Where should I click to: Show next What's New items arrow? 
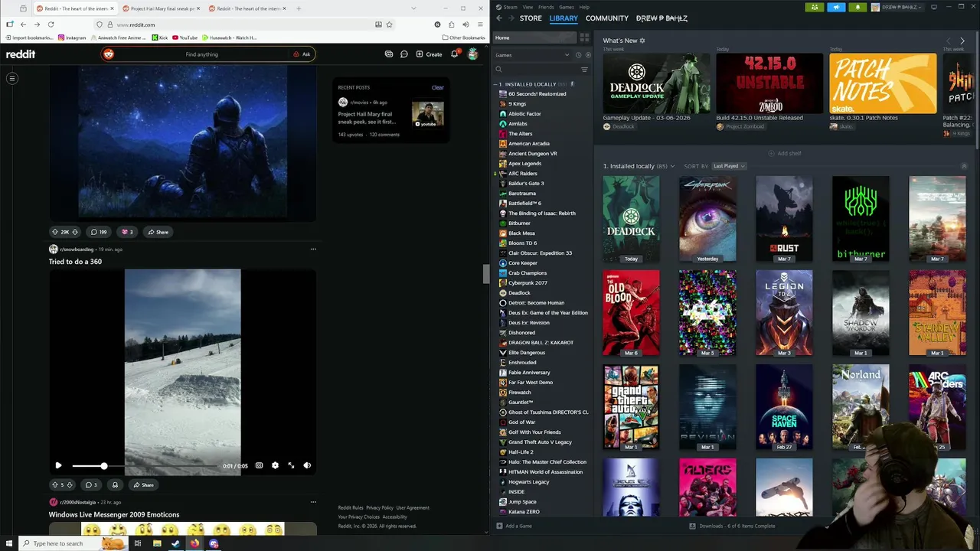coord(962,41)
